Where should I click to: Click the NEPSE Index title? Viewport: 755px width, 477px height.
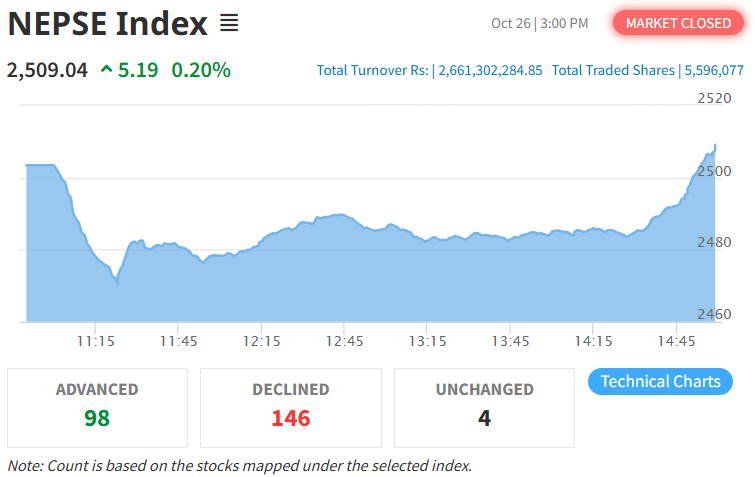tap(108, 23)
